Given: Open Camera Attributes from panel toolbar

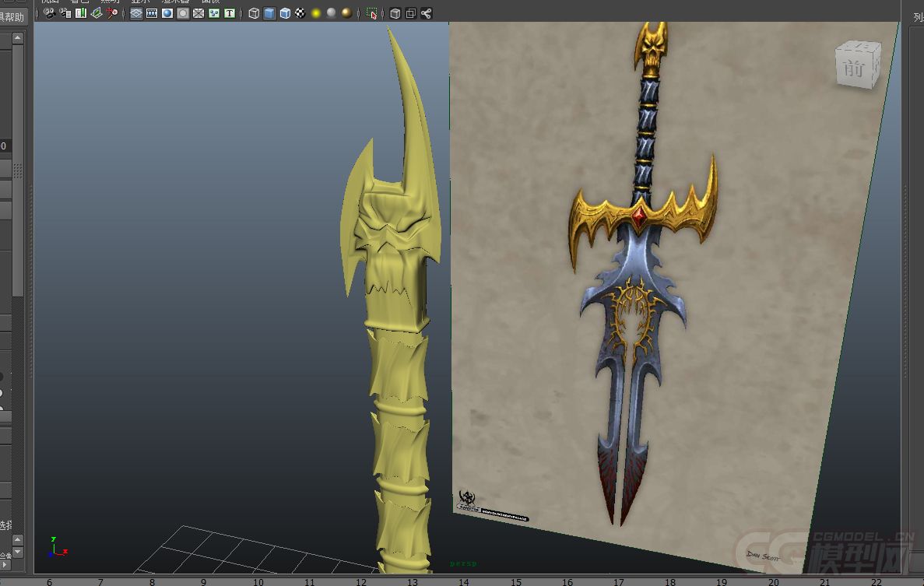Looking at the screenshot, I should point(65,13).
